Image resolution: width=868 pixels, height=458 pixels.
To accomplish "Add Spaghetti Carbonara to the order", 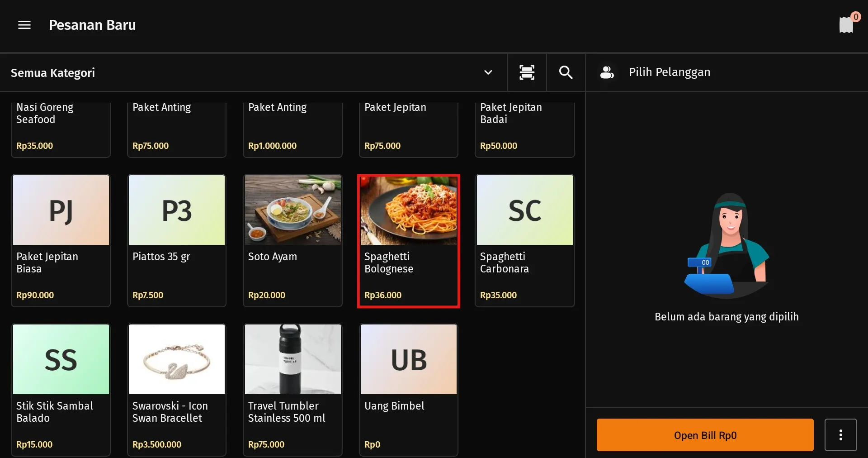I will (524, 240).
